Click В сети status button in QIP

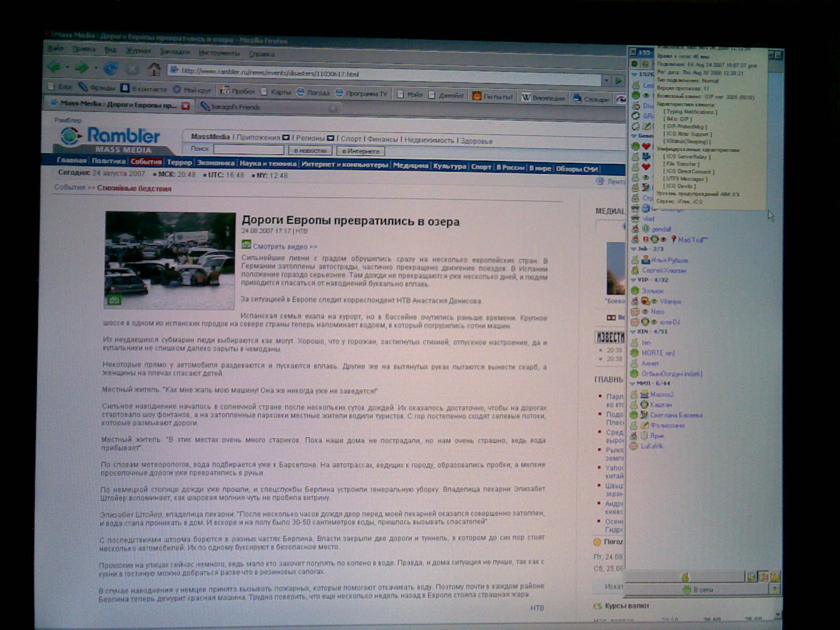(698, 590)
